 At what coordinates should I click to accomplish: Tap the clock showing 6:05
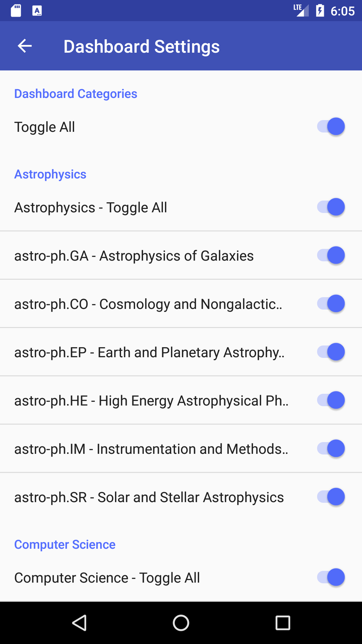(x=342, y=11)
